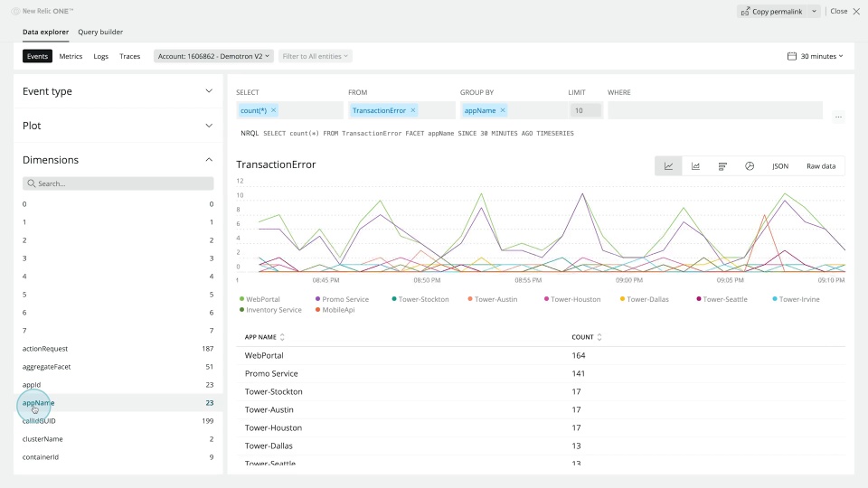Screen dimensions: 868x488
Task: Show the Raw data view
Action: click(821, 166)
